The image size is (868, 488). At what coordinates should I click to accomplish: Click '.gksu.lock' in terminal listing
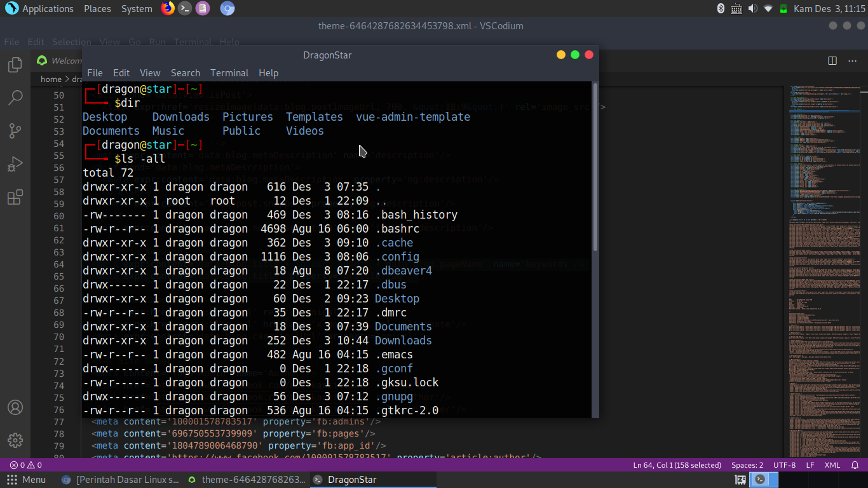[407, 383]
